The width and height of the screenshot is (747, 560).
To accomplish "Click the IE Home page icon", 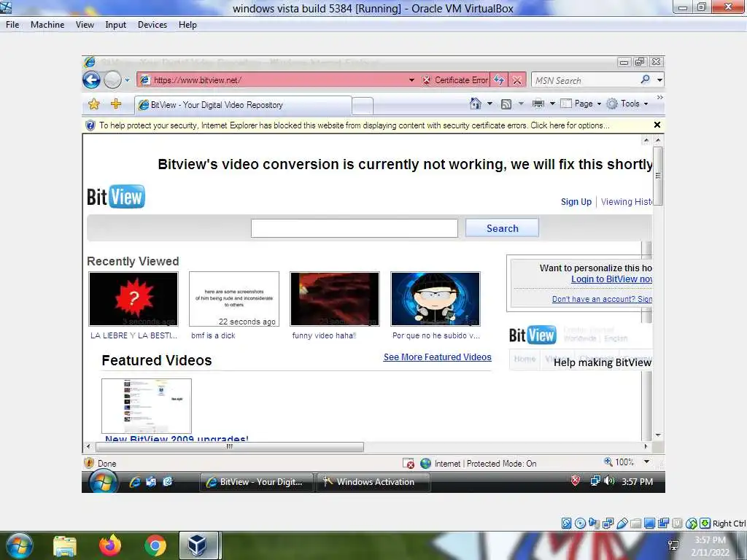I will (476, 104).
